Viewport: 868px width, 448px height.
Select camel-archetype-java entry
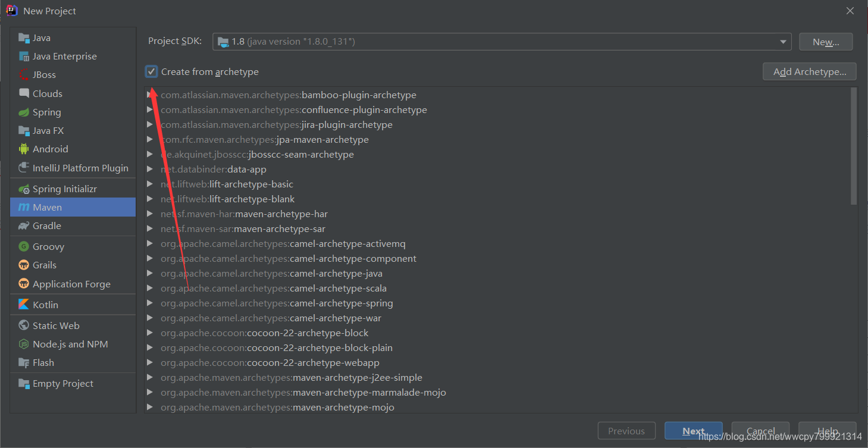pyautogui.click(x=271, y=274)
